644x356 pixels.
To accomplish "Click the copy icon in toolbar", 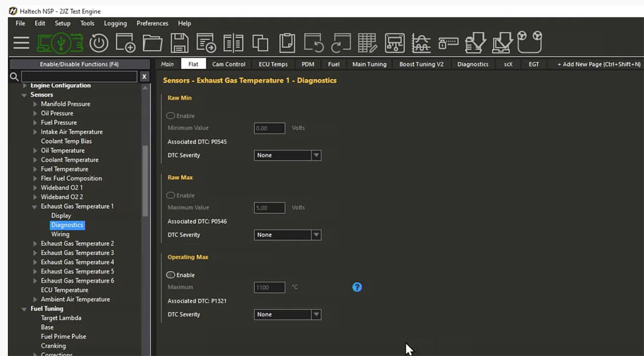I will 260,43.
